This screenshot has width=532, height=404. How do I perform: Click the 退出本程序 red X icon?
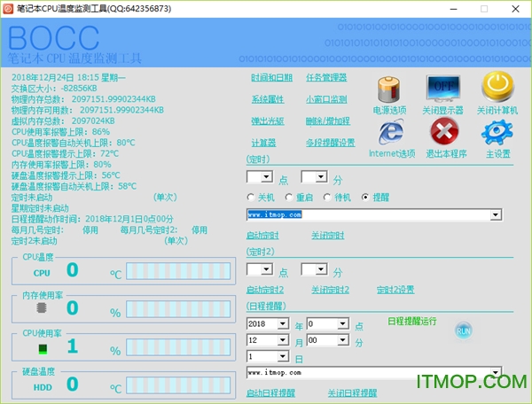[x=444, y=131]
